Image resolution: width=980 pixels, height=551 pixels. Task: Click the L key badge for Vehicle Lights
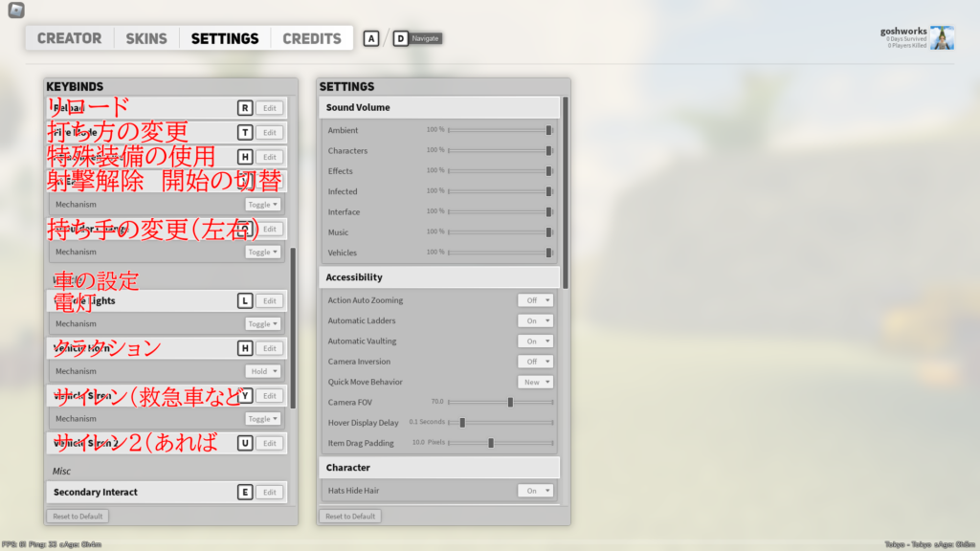click(245, 300)
